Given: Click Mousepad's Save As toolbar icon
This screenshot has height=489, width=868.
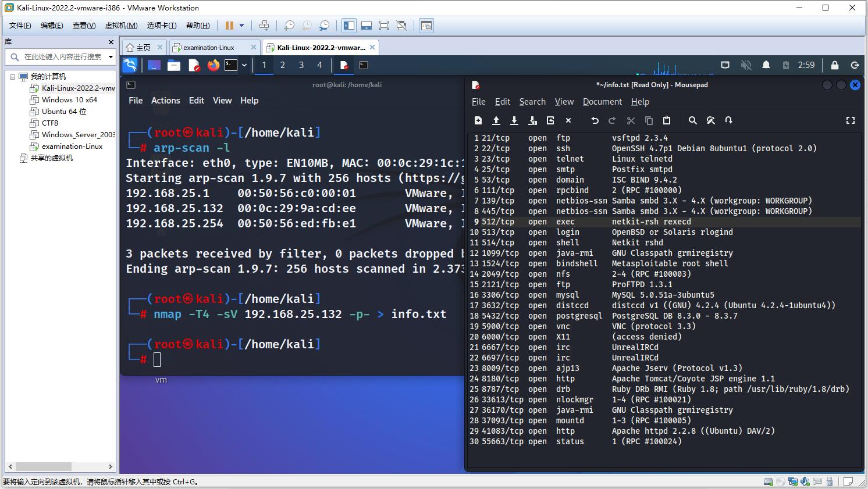Looking at the screenshot, I should 532,120.
